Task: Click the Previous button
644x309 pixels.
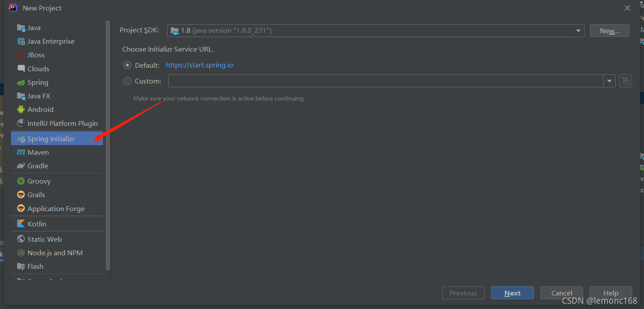Action: click(x=463, y=293)
